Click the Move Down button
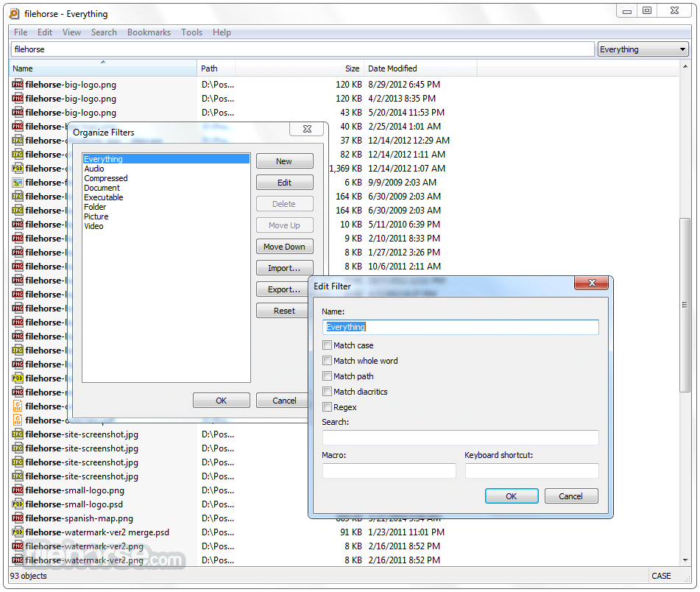This screenshot has height=592, width=700. tap(284, 247)
